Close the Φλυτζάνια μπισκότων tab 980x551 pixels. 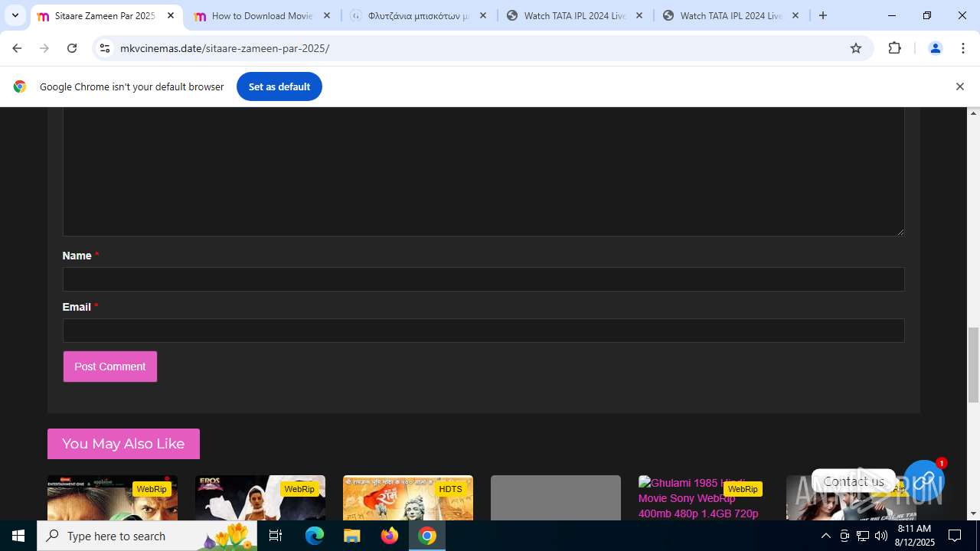pos(483,15)
